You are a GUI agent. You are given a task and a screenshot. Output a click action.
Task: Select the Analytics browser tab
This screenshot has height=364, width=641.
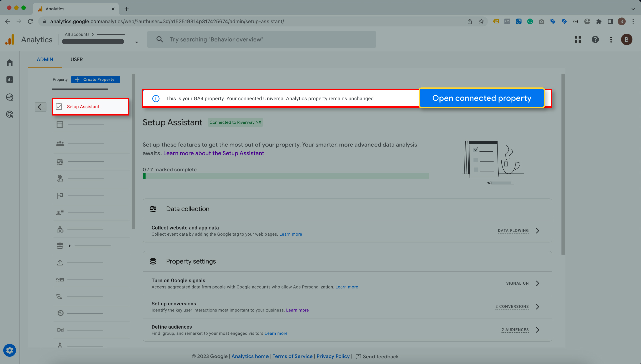(x=76, y=9)
